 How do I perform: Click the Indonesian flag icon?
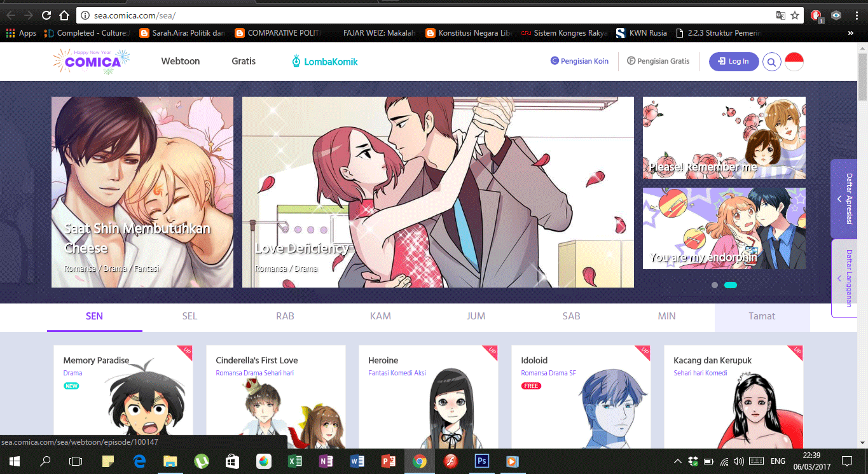[794, 61]
